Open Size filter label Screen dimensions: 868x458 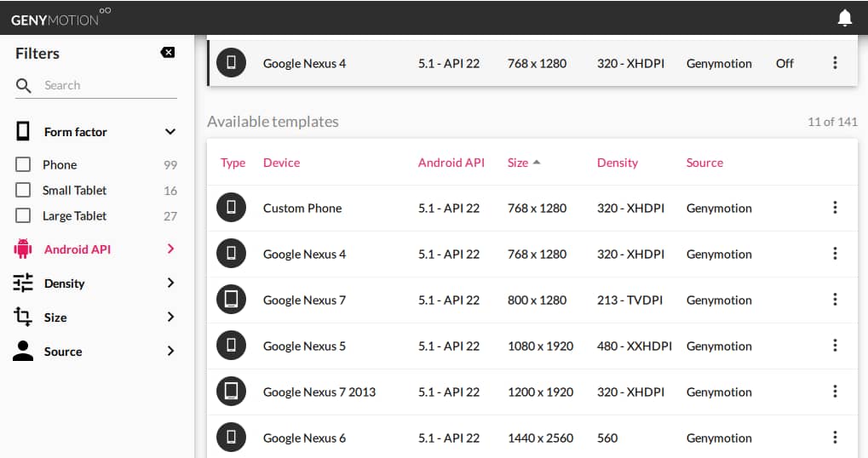coord(55,318)
